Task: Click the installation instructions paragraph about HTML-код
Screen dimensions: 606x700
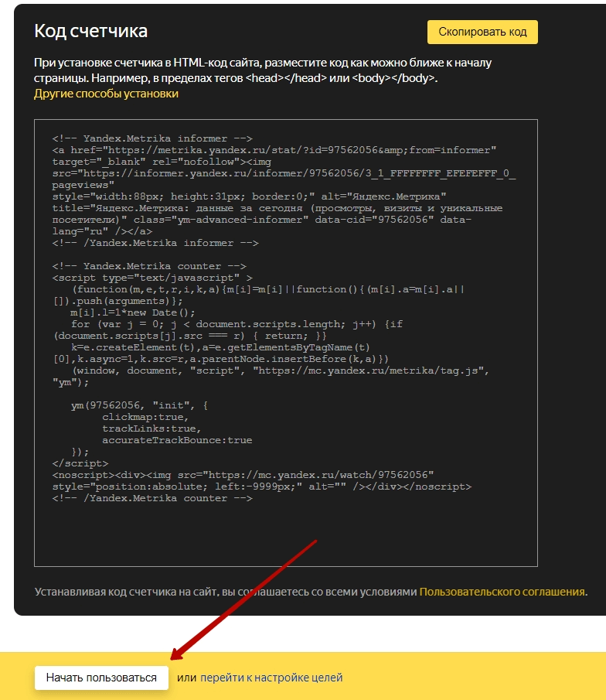Action: pyautogui.click(x=263, y=70)
